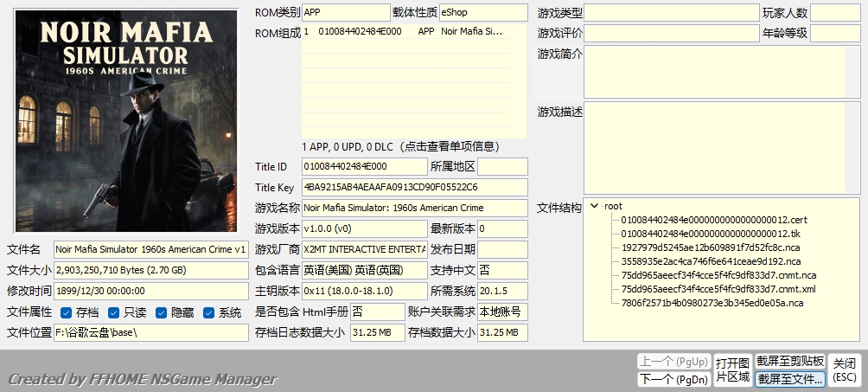Select the cnmt.xml file entry
Screen dimensions: 868x392
718,289
